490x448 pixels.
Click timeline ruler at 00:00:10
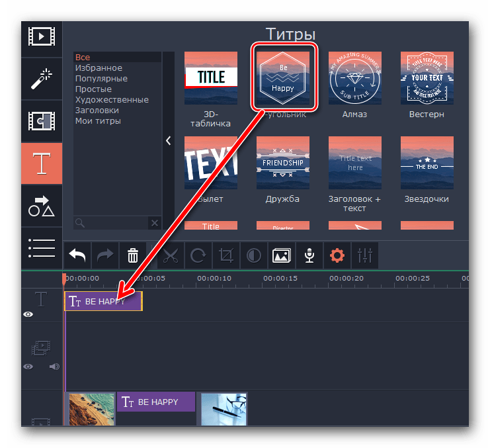tap(214, 278)
